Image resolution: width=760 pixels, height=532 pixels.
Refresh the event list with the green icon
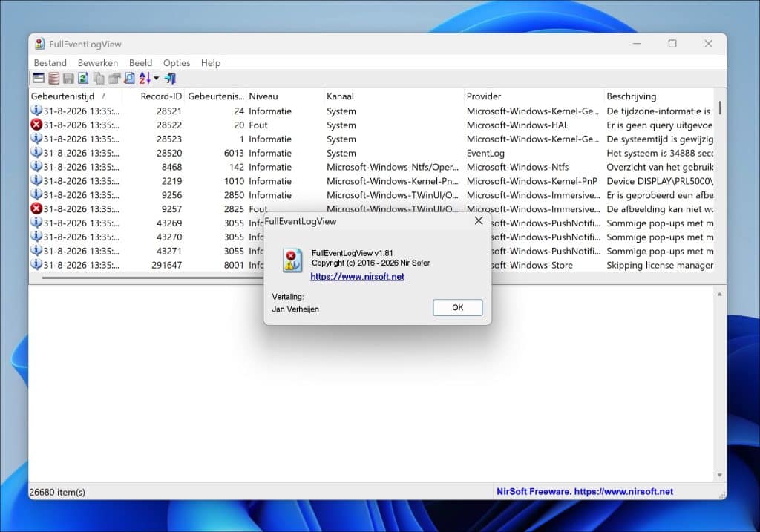click(x=83, y=78)
